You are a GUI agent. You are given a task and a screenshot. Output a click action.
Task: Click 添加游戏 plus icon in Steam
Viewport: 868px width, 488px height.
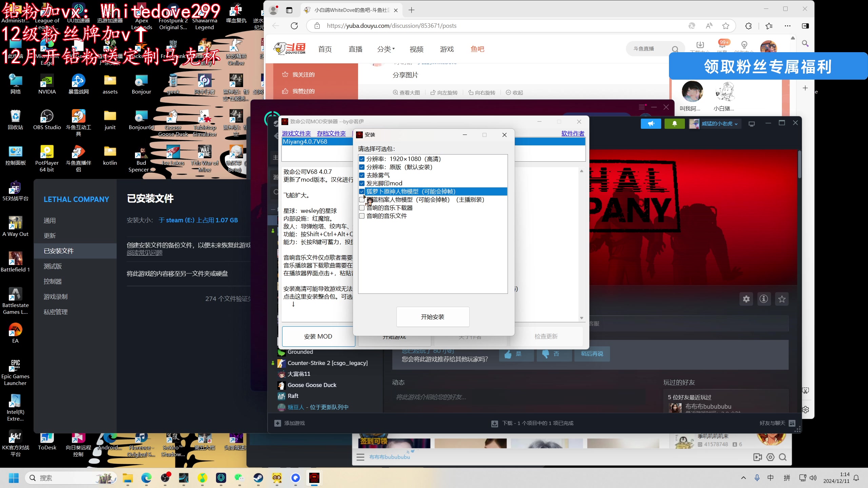[277, 423]
